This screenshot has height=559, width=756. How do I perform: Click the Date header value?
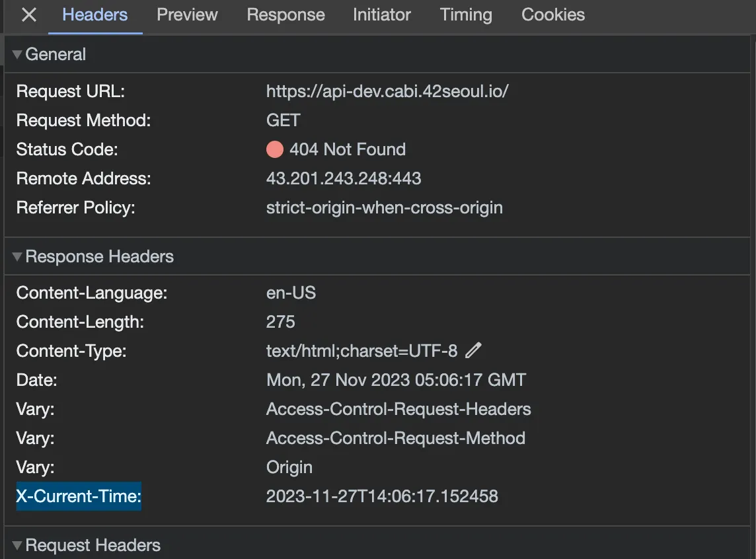[396, 381]
